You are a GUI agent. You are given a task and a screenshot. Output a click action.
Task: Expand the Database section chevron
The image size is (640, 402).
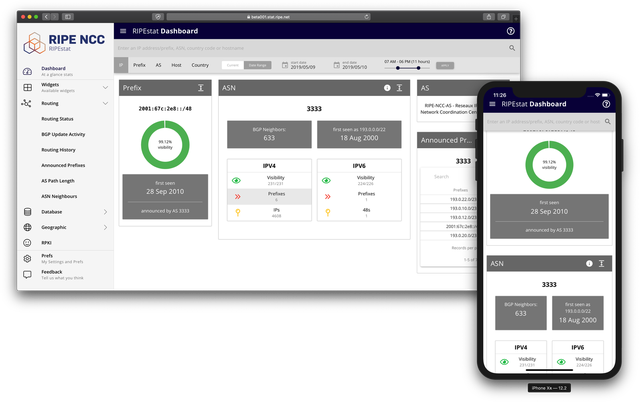(x=105, y=212)
